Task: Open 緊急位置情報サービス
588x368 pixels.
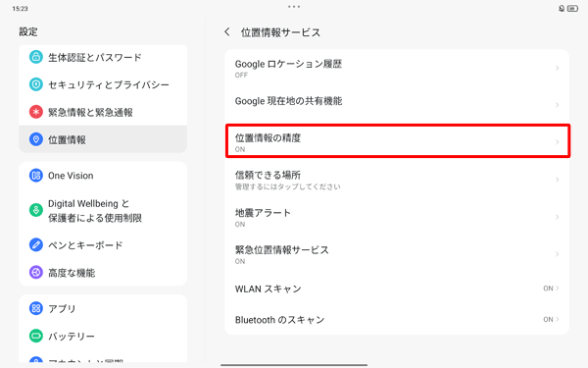Action: pos(397,254)
